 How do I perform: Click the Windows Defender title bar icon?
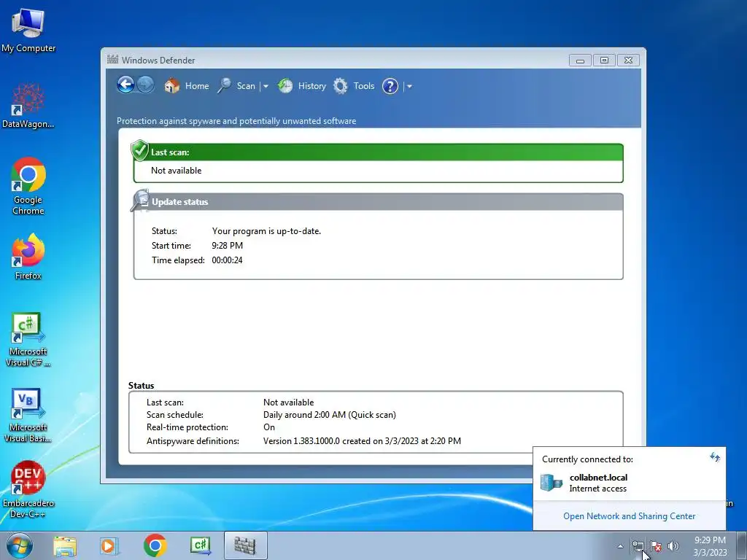112,60
